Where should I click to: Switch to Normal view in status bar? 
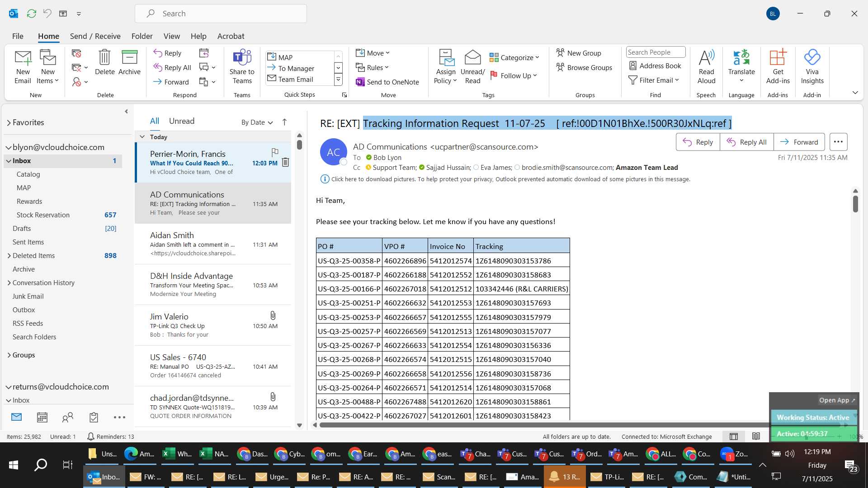pos(734,436)
